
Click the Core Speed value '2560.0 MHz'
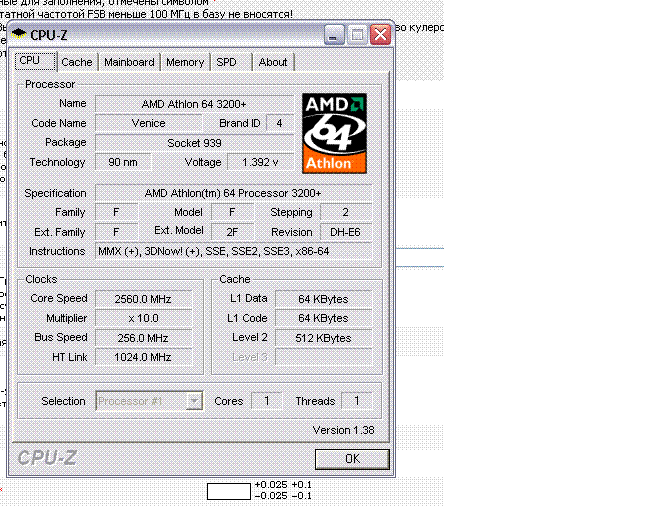coord(144,299)
